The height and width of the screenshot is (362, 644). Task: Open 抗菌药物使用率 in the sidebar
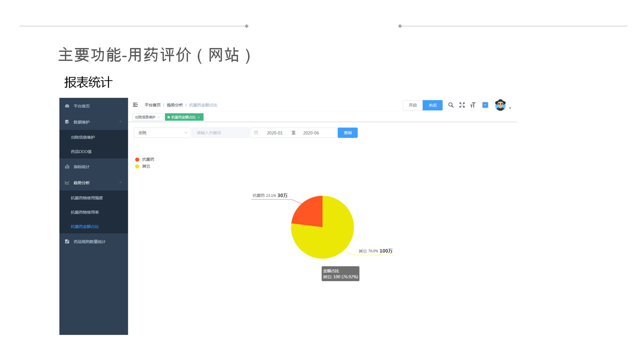[94, 212]
